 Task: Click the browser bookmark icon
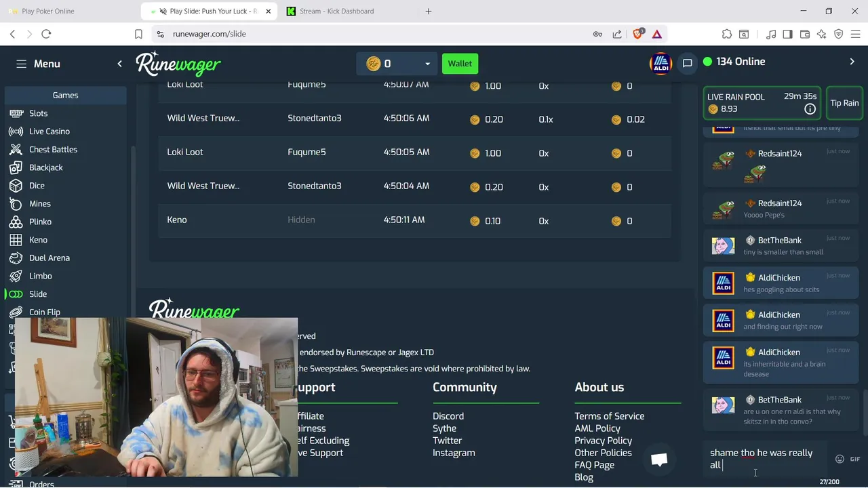point(138,34)
